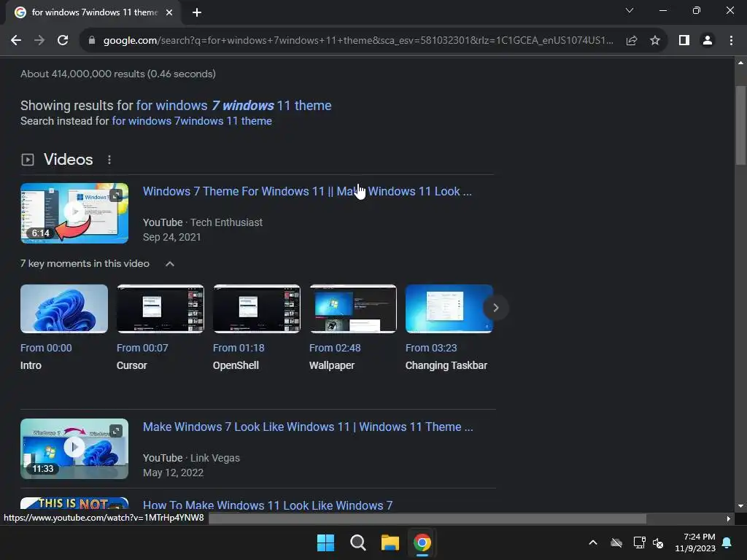Open the Chrome three-dot menu
Screen dimensions: 747x560
pyautogui.click(x=731, y=41)
